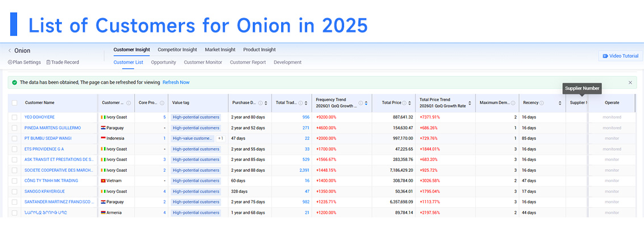
Task: Sort by Total Price Trend column arrows
Action: pyautogui.click(x=470, y=103)
